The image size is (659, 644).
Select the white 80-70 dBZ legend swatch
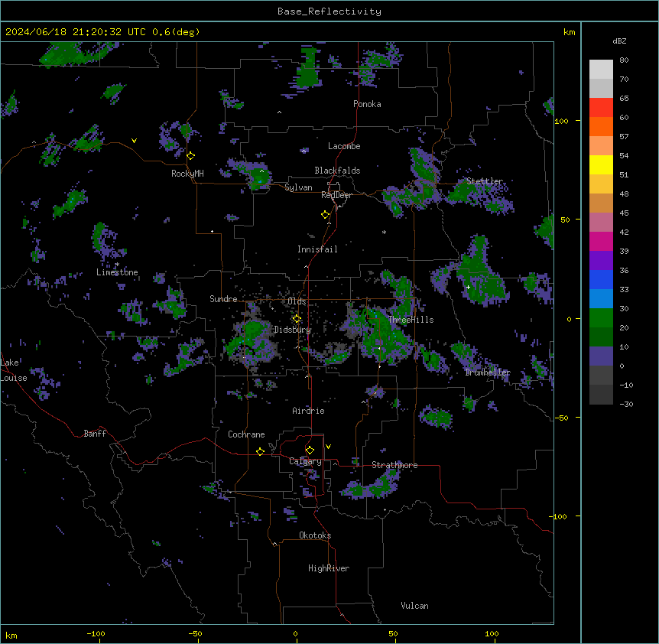[x=601, y=70]
